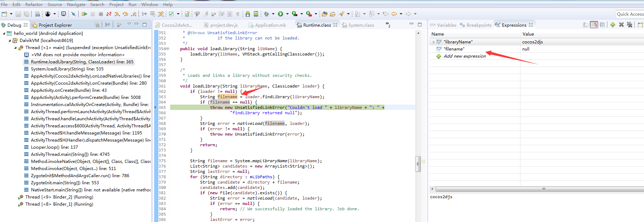The width and height of the screenshot is (644, 222).
Task: Select the "filename" expression row
Action: pos(536,49)
